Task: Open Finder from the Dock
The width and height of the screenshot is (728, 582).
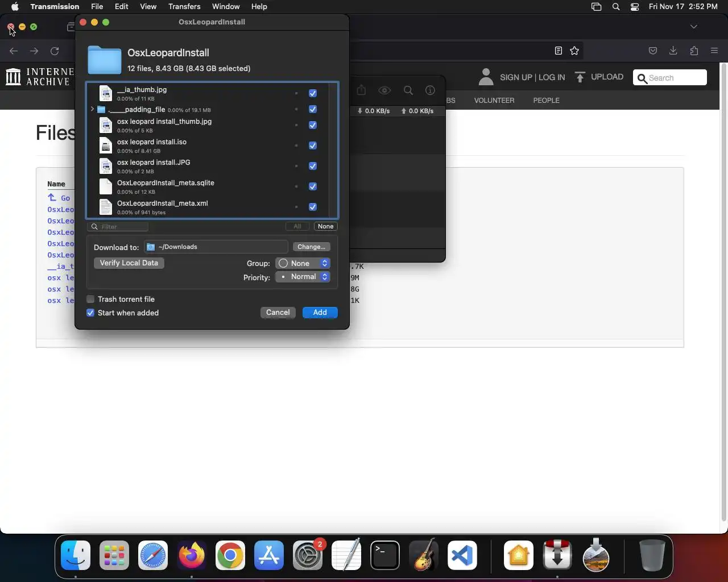Action: point(76,555)
